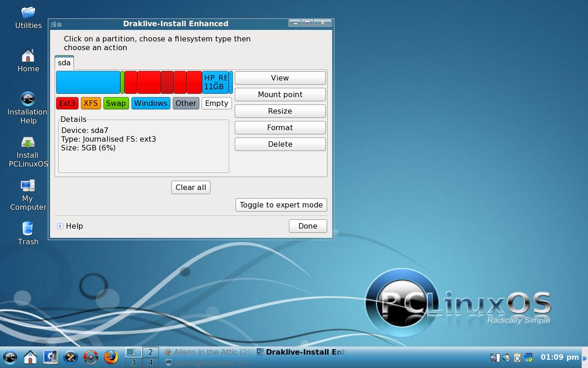Switch to virtual desktop 4
This screenshot has width=588, height=368.
(150, 362)
